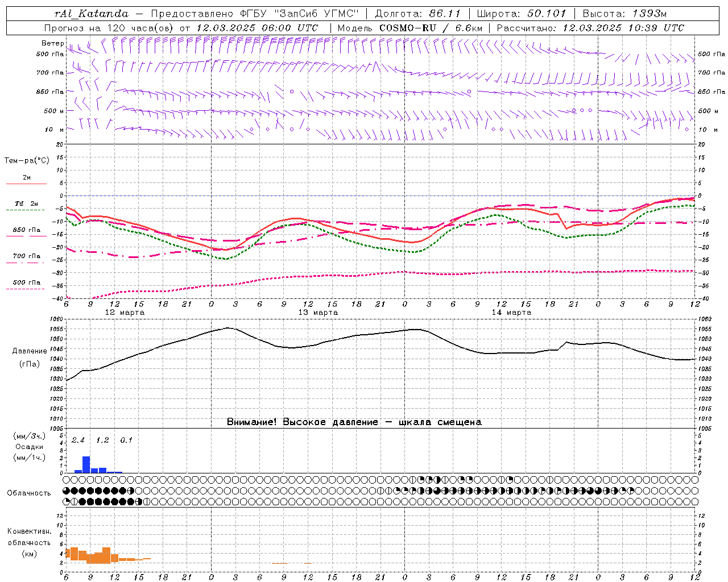Click the 13 марта date label

(318, 313)
